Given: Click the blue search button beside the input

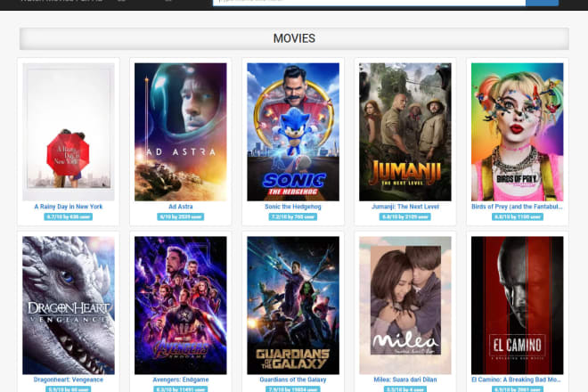Looking at the screenshot, I should (x=542, y=3).
